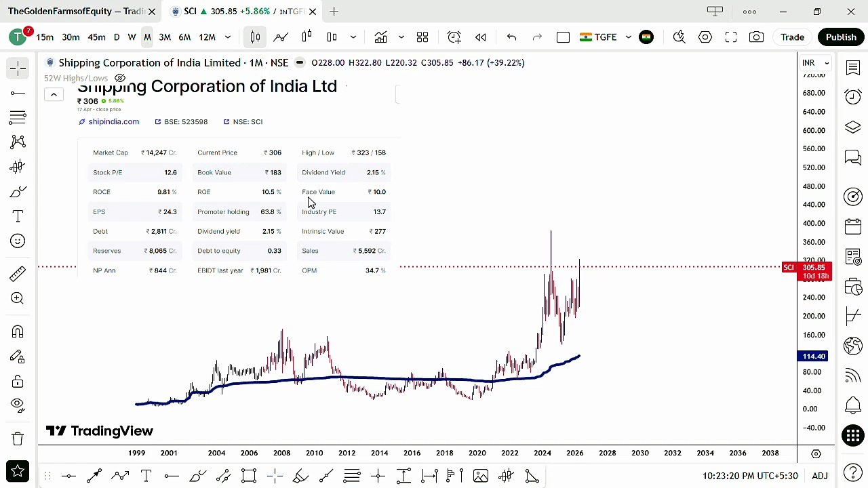This screenshot has height=488, width=868.
Task: Open the notifications bell icon
Action: [x=853, y=405]
